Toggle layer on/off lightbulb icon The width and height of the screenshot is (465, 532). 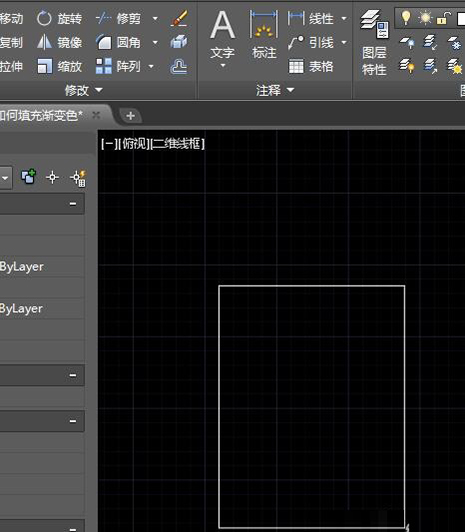coord(406,17)
